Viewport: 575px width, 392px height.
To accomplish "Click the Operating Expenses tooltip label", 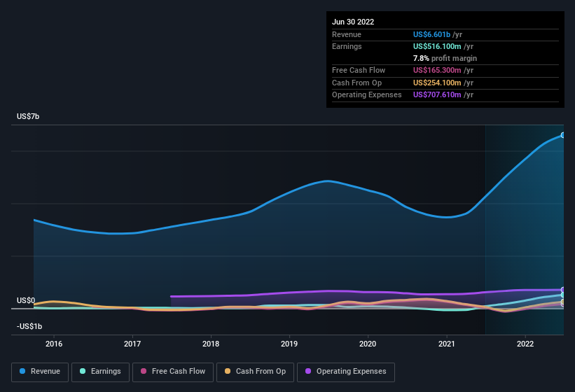I will click(x=367, y=95).
